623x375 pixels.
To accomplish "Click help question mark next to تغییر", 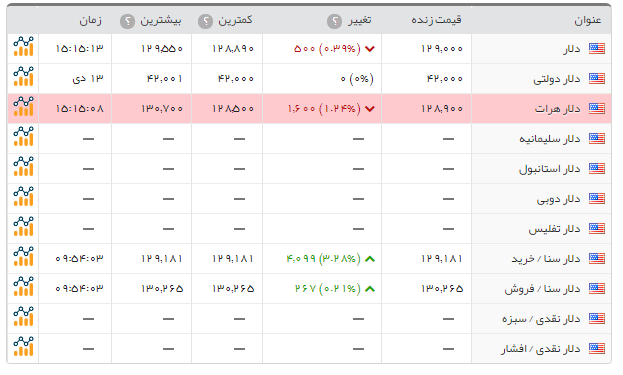I will tap(335, 21).
